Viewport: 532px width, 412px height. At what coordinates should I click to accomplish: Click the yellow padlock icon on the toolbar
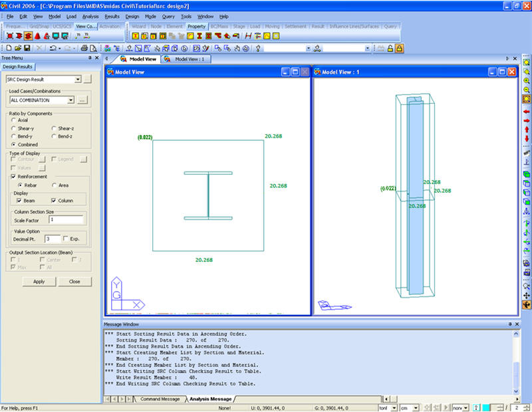(x=399, y=47)
